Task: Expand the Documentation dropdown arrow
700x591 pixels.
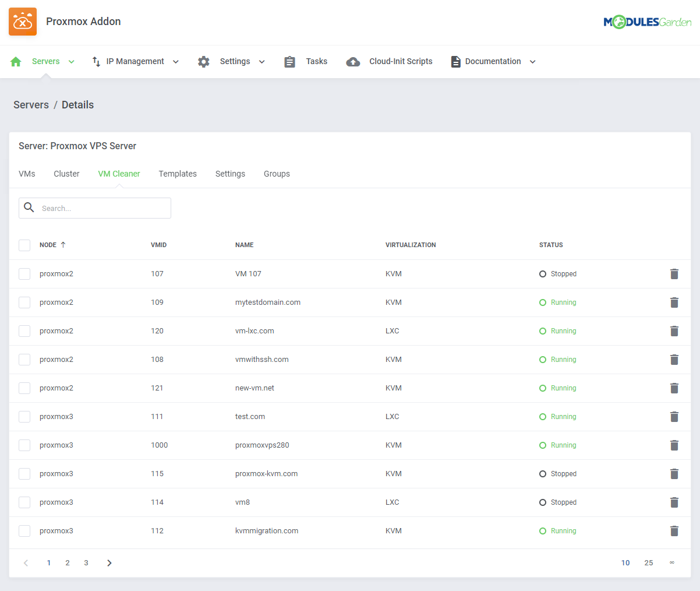Action: (x=533, y=62)
